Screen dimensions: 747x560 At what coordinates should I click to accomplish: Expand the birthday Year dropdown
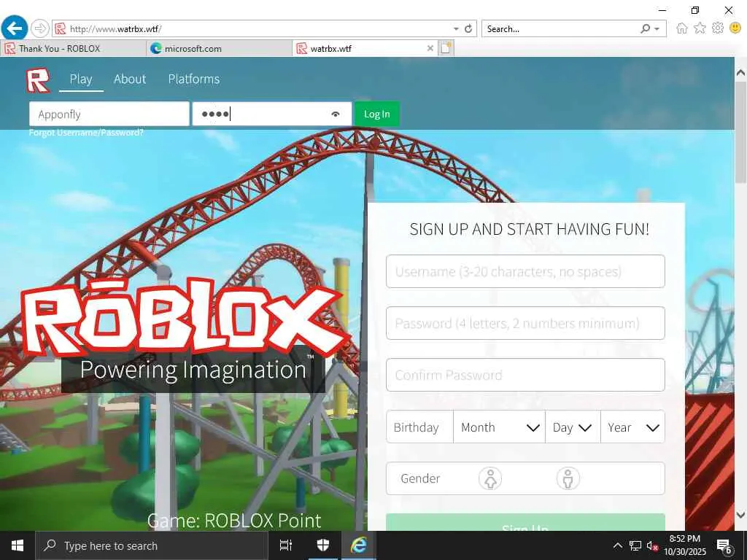632,427
